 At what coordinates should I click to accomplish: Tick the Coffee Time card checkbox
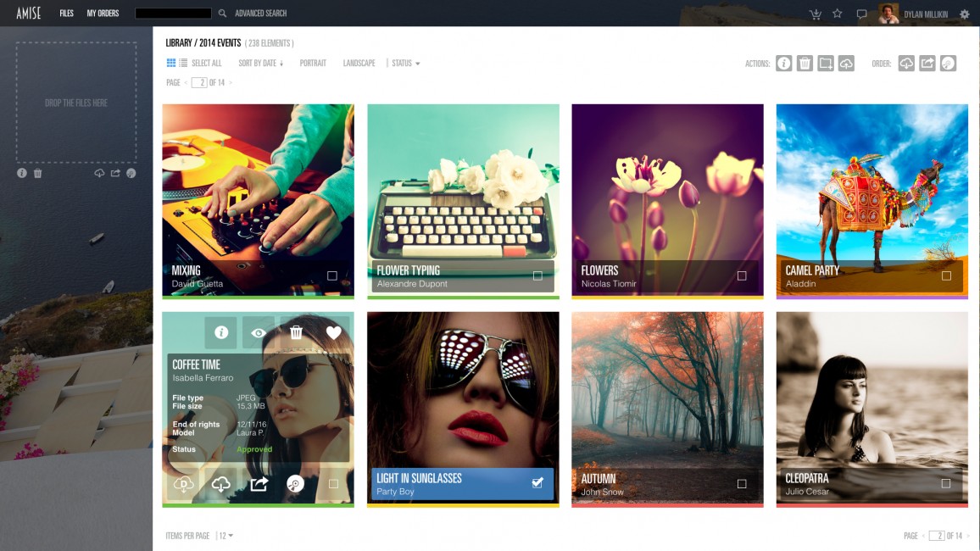coord(333,483)
